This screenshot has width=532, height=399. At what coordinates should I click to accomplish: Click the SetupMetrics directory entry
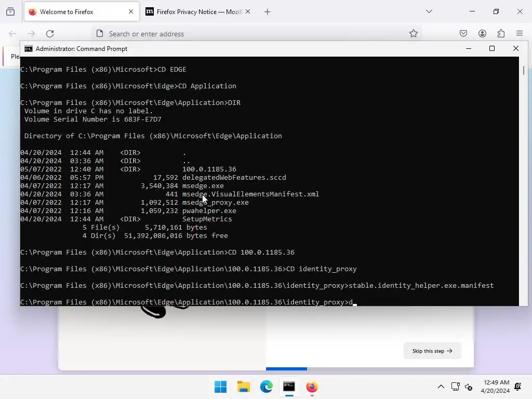click(x=207, y=219)
